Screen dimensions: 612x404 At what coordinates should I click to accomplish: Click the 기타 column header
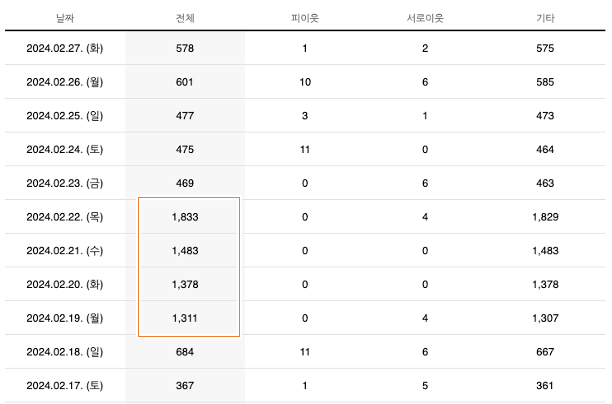(545, 19)
